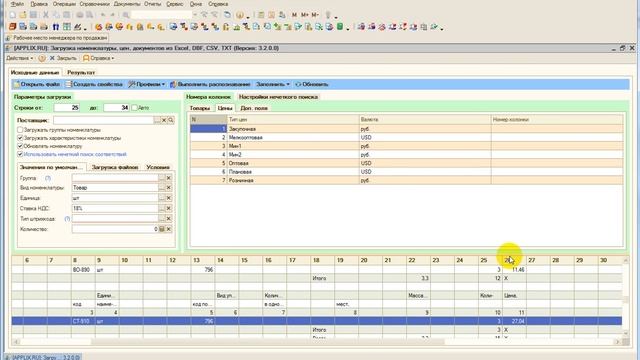Click the Количество input field

[x=115, y=229]
